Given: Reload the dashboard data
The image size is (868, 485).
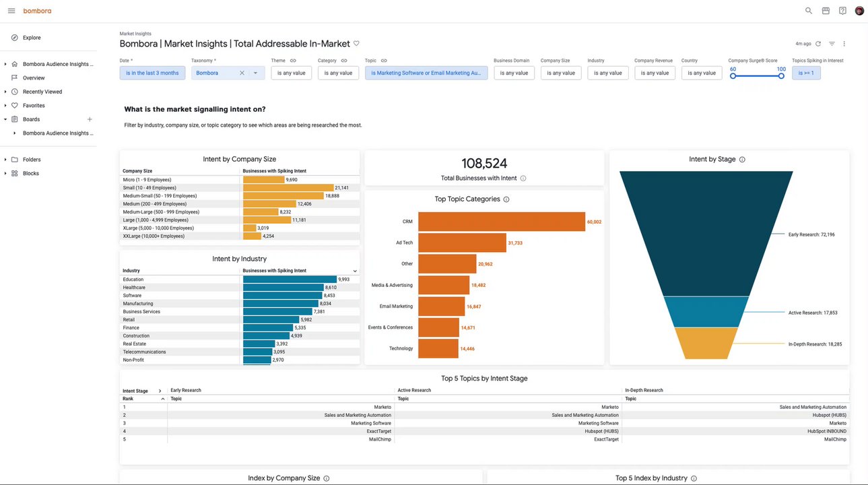Looking at the screenshot, I should point(818,44).
